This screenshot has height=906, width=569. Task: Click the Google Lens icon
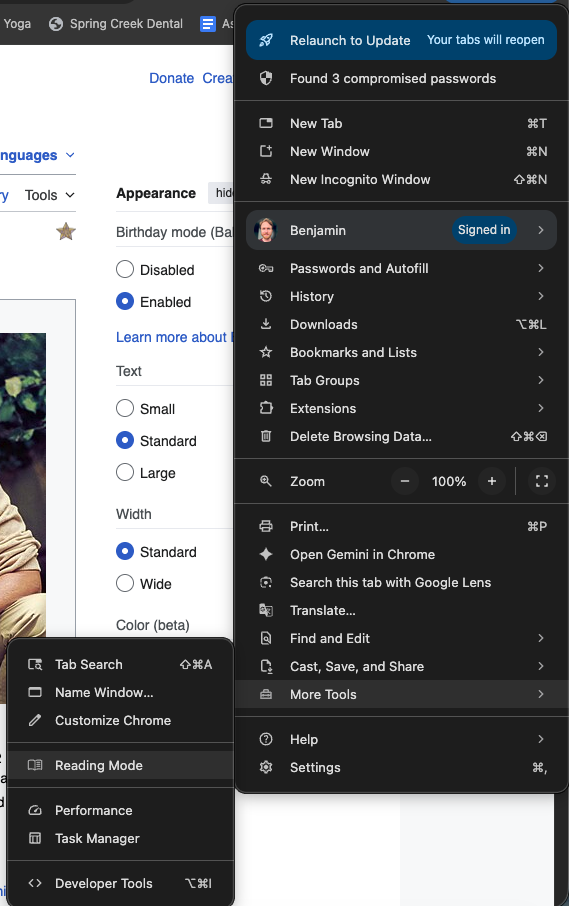266,582
